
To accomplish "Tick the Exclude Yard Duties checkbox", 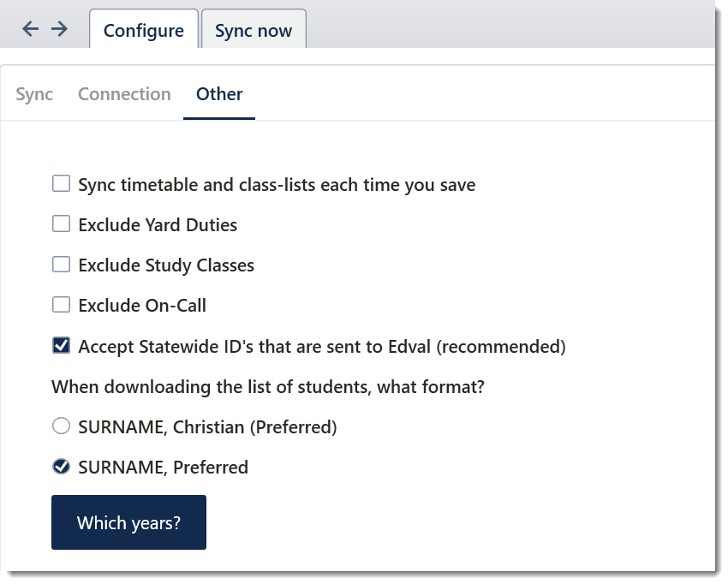I will [62, 223].
